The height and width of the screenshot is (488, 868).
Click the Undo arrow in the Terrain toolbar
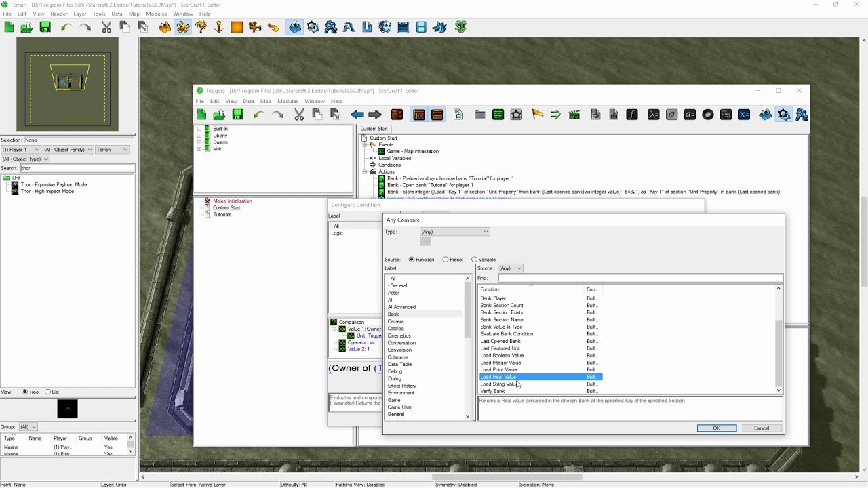pyautogui.click(x=66, y=27)
